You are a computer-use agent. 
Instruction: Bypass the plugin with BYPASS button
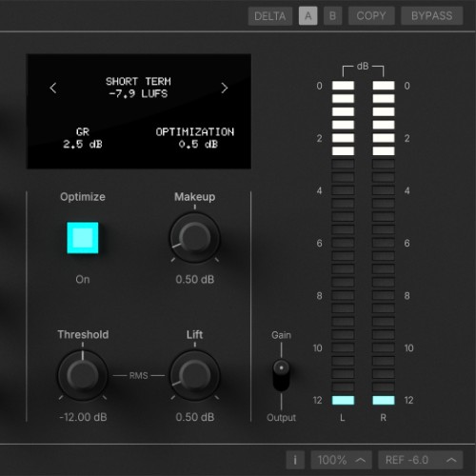(x=432, y=16)
